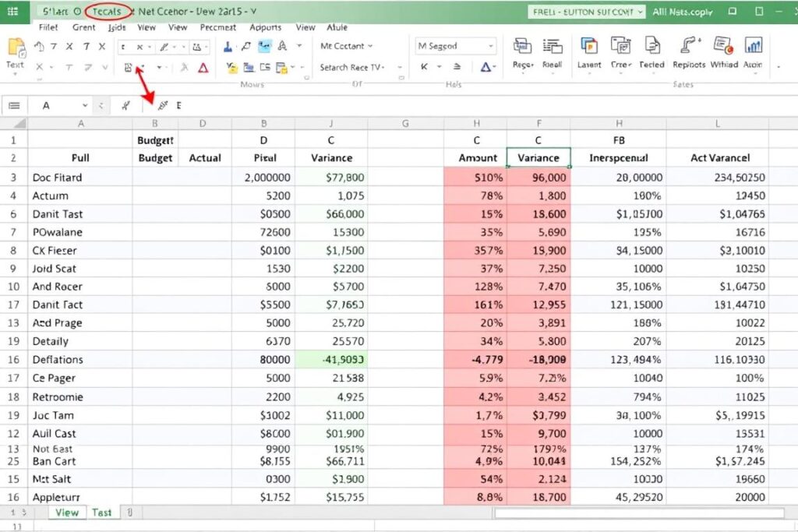Open the Grent menu

tap(83, 26)
